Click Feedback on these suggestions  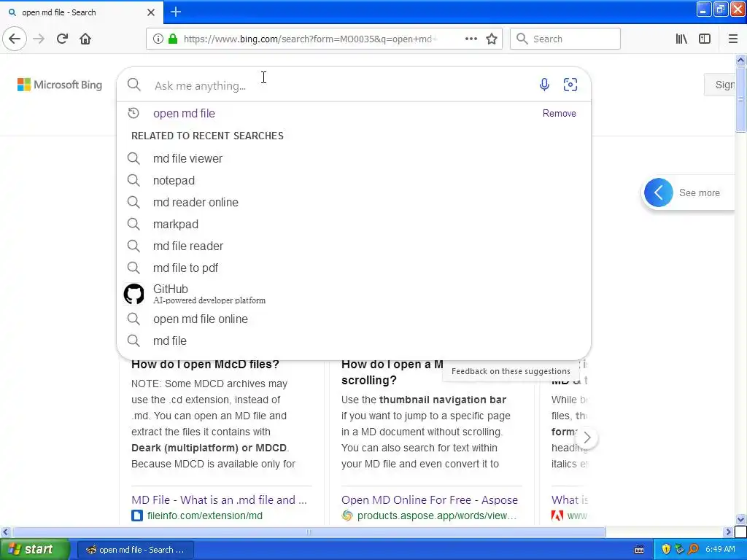(511, 371)
